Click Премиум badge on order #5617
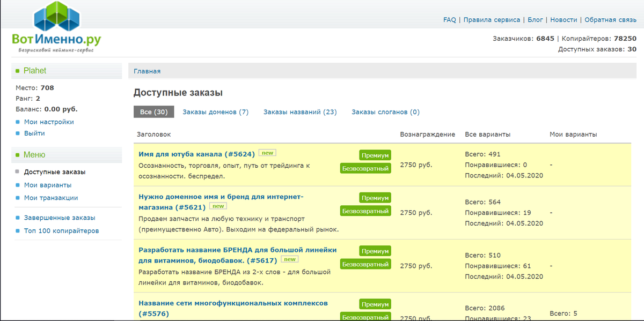Screen dimensions: 644x321 pos(375,251)
